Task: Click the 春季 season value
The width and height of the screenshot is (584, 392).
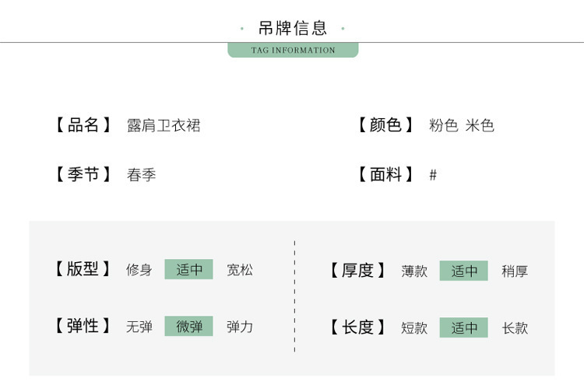Action: (142, 175)
